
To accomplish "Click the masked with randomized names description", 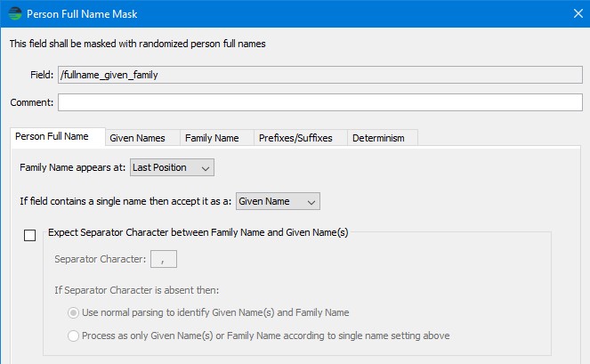I will [x=137, y=44].
